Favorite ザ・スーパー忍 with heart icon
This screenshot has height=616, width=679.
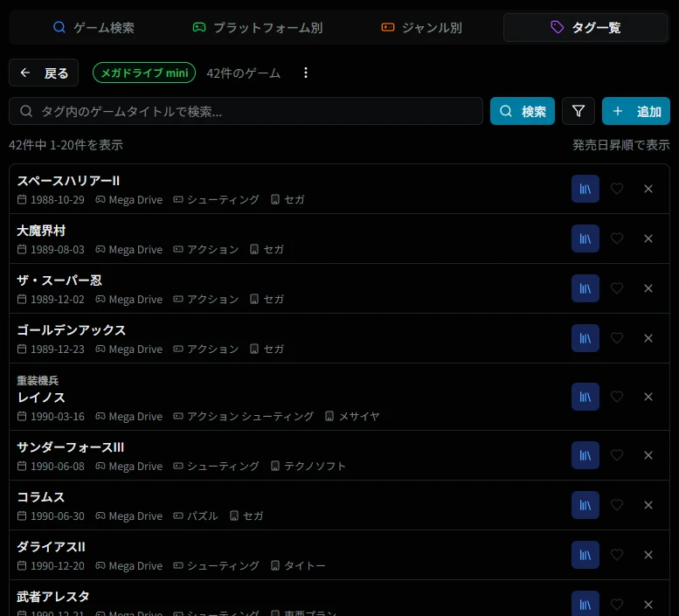click(617, 288)
